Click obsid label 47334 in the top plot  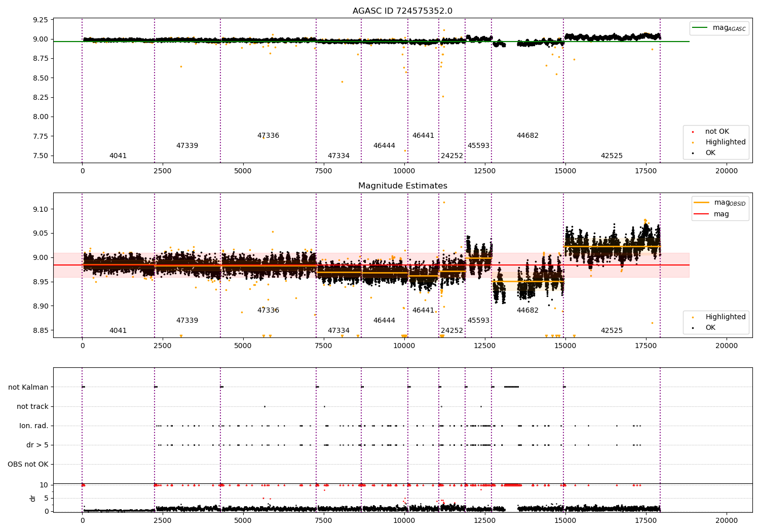pyautogui.click(x=338, y=156)
